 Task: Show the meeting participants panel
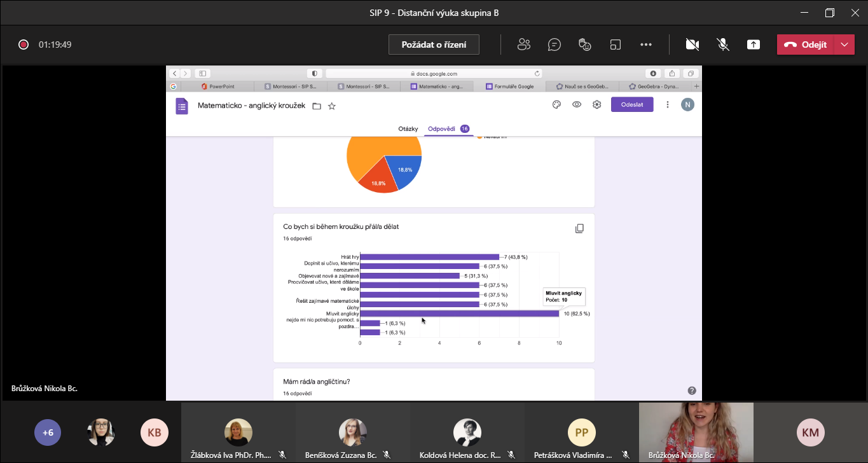pyautogui.click(x=524, y=45)
